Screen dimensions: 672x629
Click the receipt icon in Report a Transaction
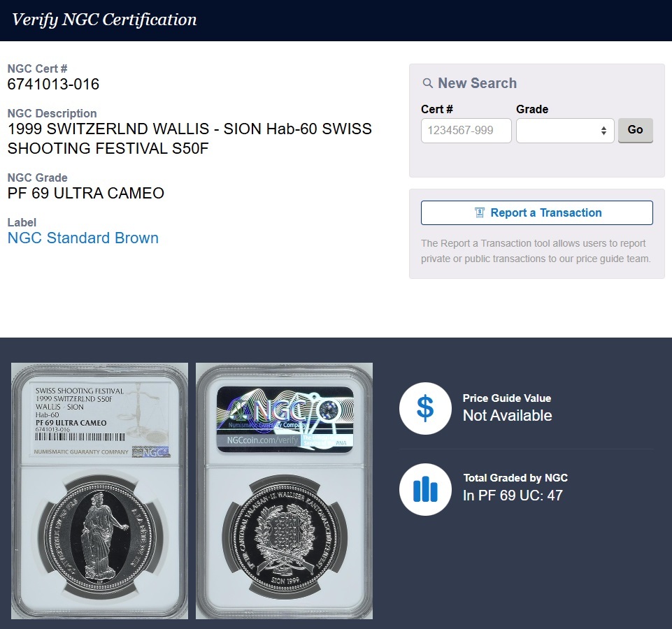(480, 212)
